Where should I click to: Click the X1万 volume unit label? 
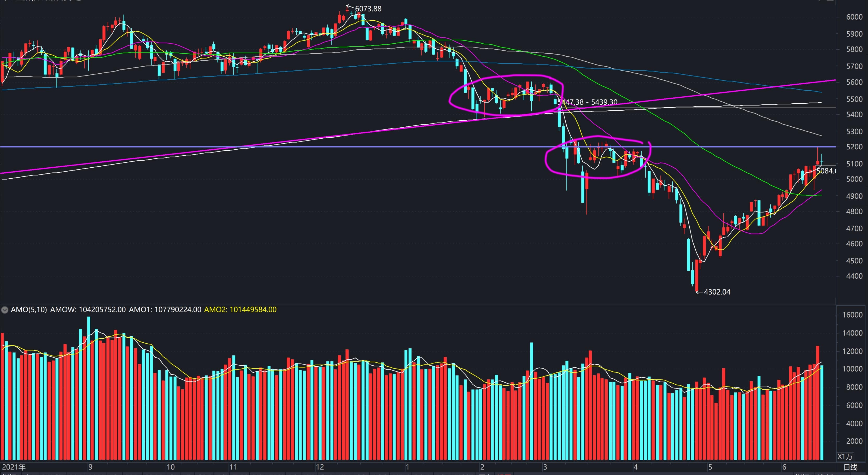pos(845,456)
